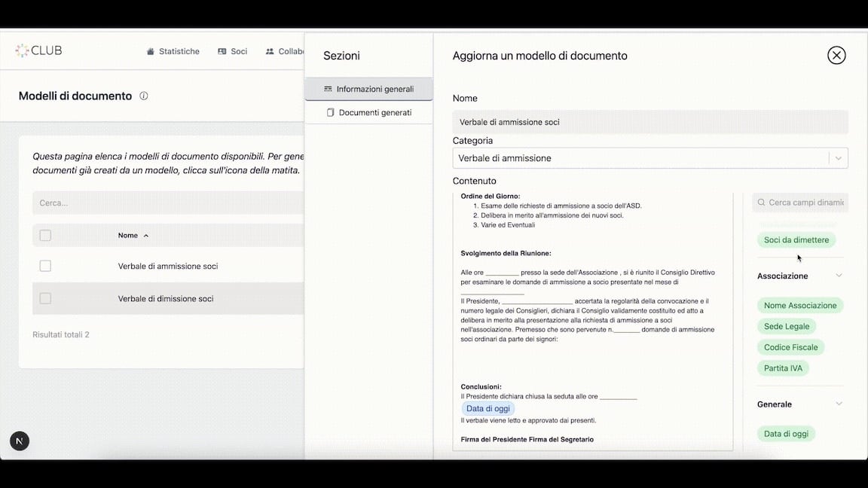This screenshot has height=488, width=868.
Task: Insert the Codice Fiscale dynamic field
Action: tap(790, 347)
